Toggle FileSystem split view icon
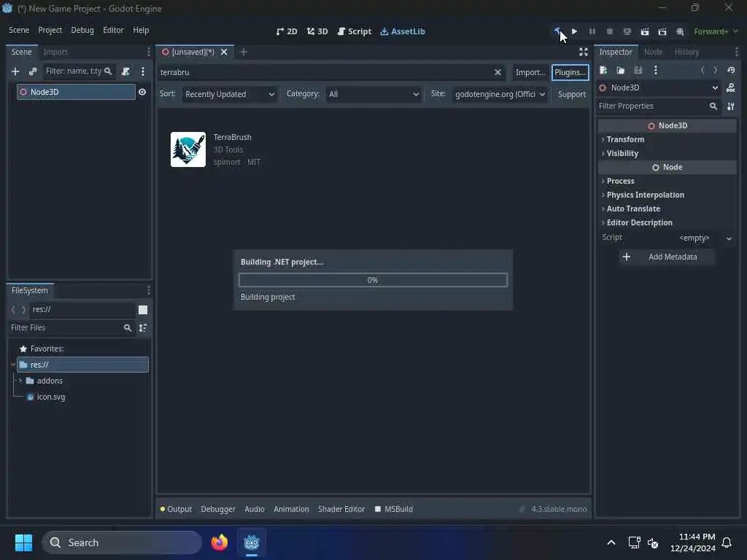The image size is (747, 560). [143, 310]
